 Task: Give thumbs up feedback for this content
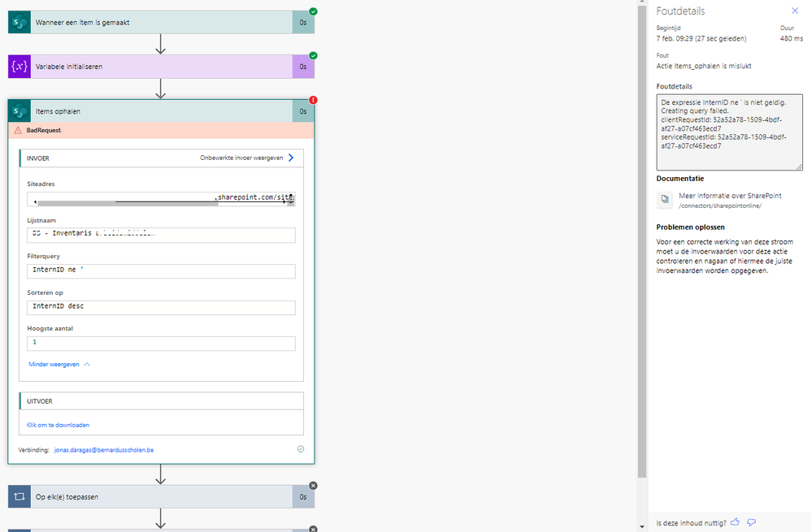735,523
